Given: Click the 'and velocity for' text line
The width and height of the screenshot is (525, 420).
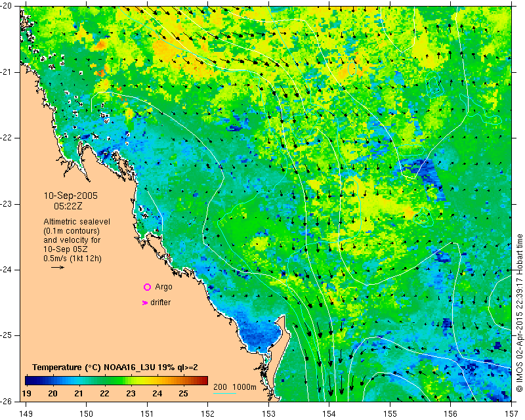Looking at the screenshot, I should tap(72, 240).
